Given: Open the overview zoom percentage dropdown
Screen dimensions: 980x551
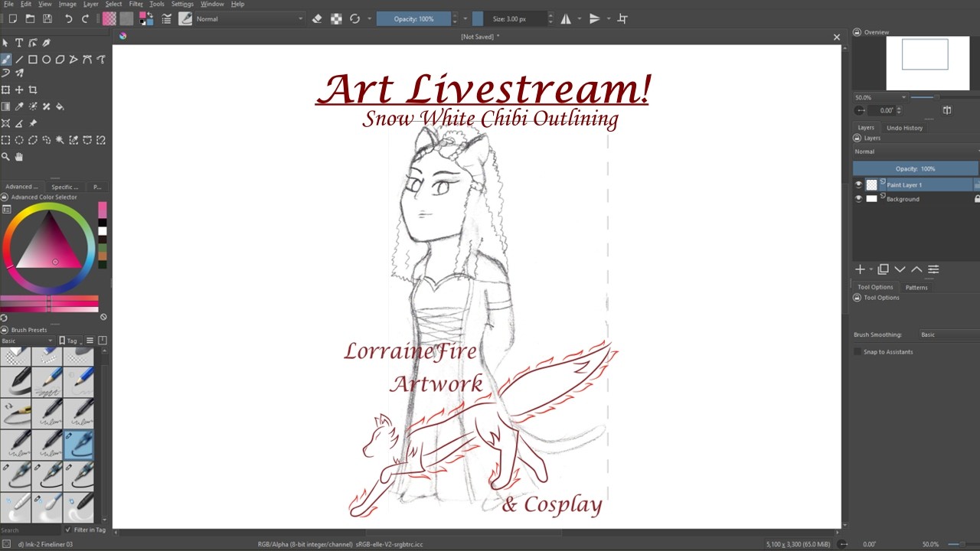Looking at the screenshot, I should point(881,97).
